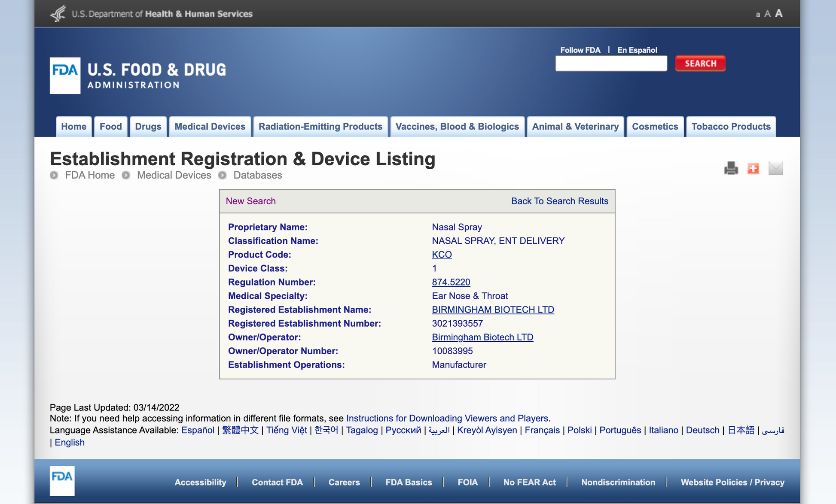Open Birmingham Biotech LTD owner/operator link
This screenshot has height=504, width=836.
pyautogui.click(x=482, y=337)
